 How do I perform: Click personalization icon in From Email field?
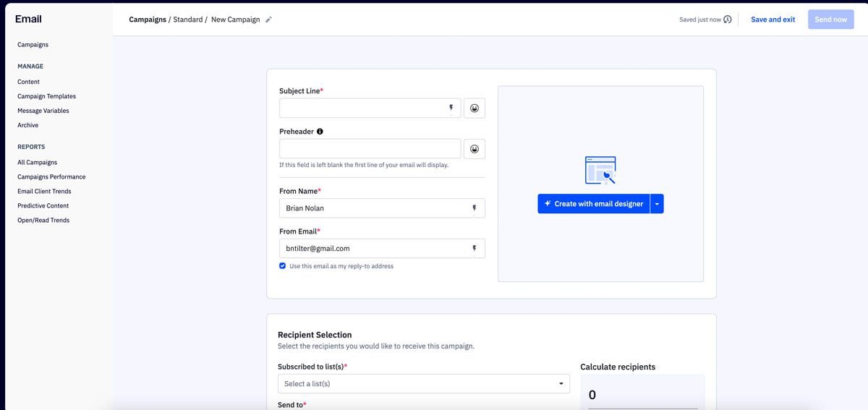474,249
